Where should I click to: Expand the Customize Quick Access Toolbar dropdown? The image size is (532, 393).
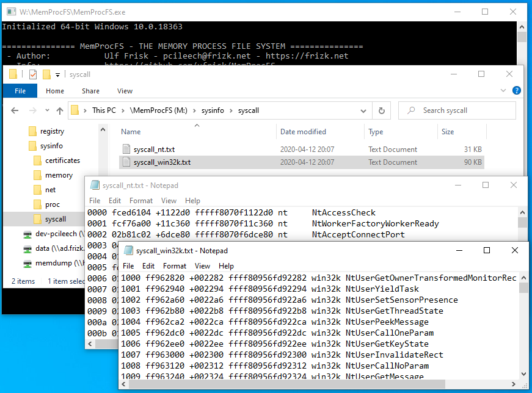(58, 74)
